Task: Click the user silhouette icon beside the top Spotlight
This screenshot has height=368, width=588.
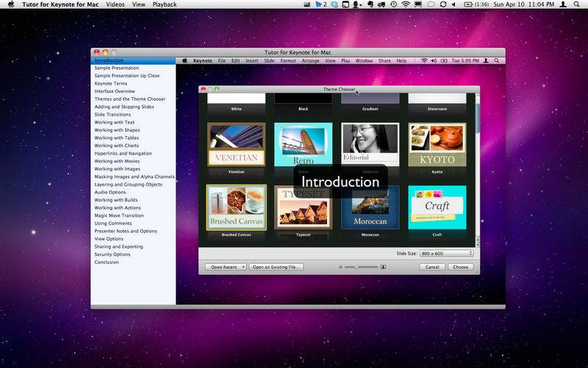Action: coord(563,4)
